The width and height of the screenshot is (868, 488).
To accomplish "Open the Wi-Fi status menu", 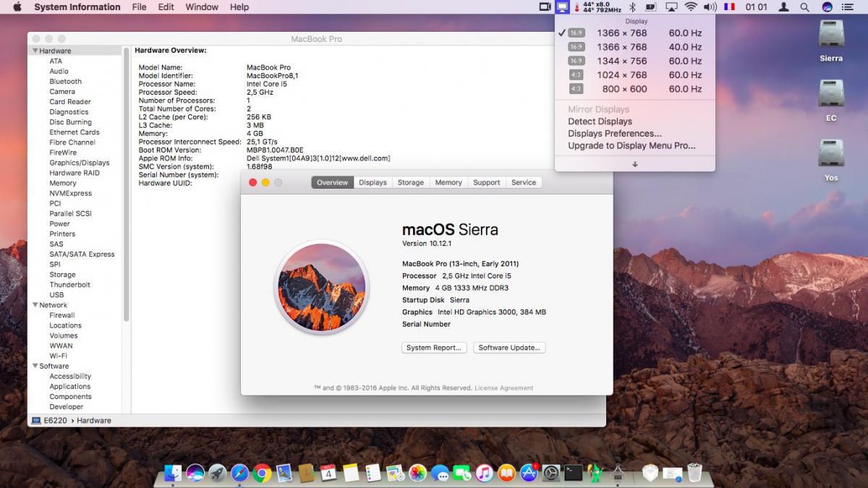I will [x=690, y=7].
